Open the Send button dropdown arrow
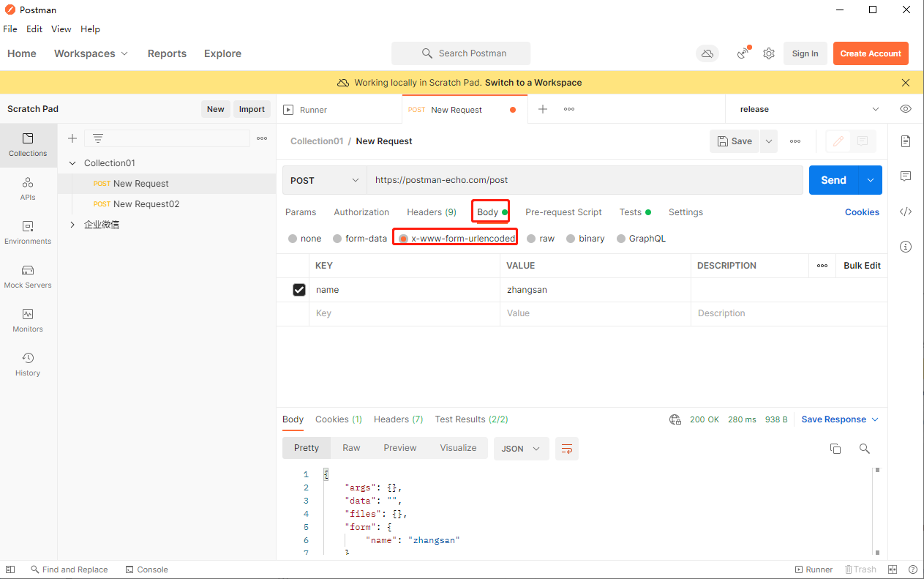 point(871,180)
